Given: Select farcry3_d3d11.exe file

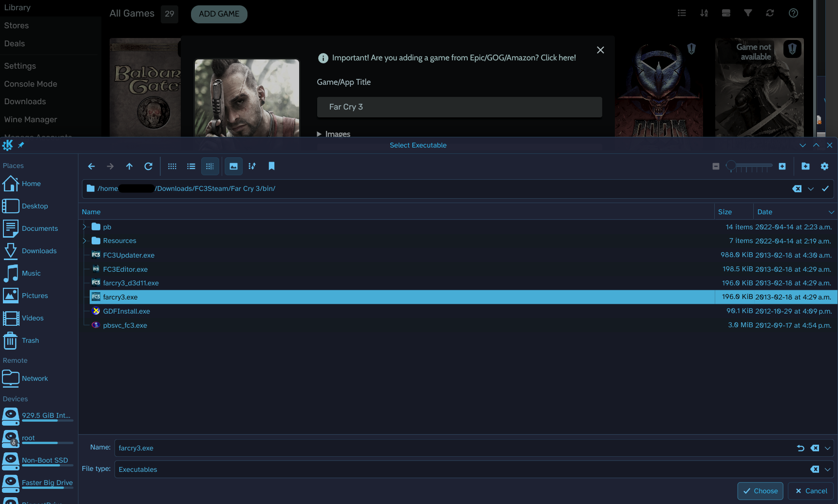Looking at the screenshot, I should click(x=131, y=283).
